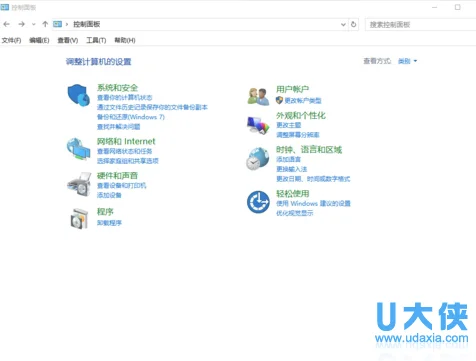The image size is (476, 361).
Task: Open the 时钟、语言和区域 clock globe icon
Action: click(x=258, y=159)
